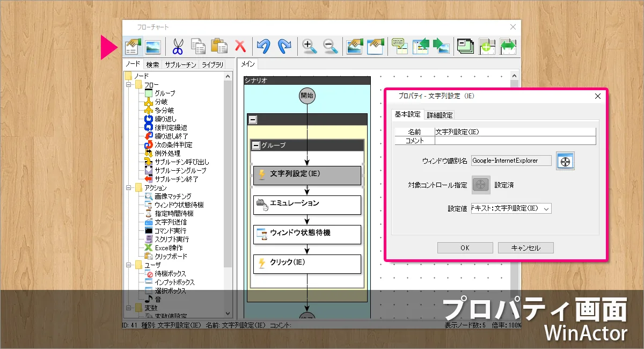Viewport: 644px width, 349px height.
Task: Undo the last flowchart action
Action: [263, 46]
